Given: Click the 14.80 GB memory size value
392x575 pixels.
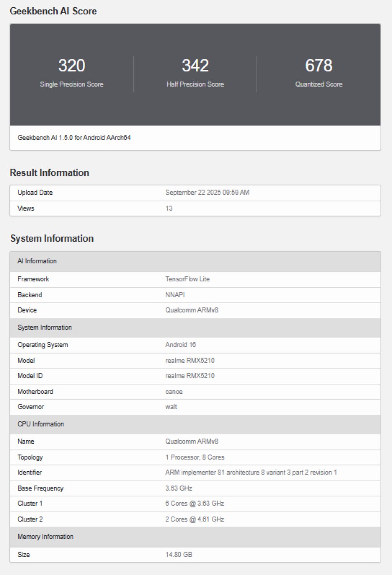Looking at the screenshot, I should [178, 554].
